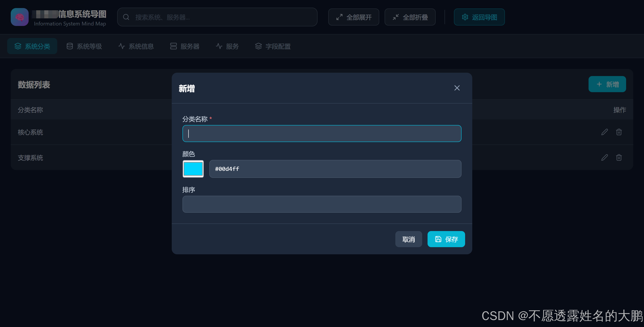The height and width of the screenshot is (327, 644).
Task: Open the 系统信息 tab
Action: click(x=136, y=46)
